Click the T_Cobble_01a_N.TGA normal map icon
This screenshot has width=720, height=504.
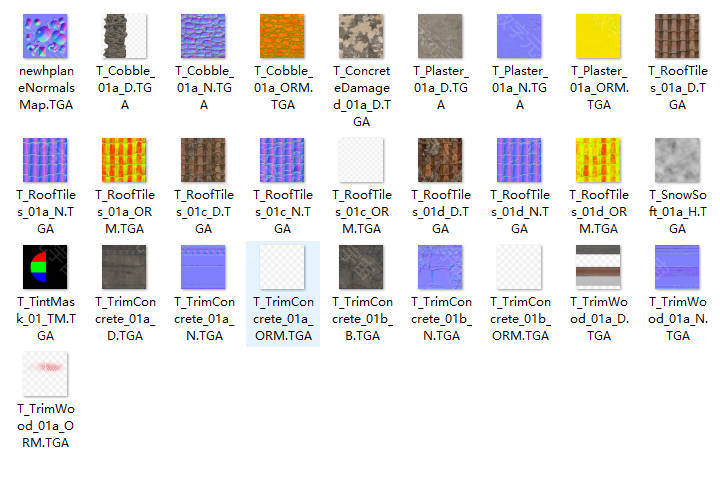tap(203, 36)
